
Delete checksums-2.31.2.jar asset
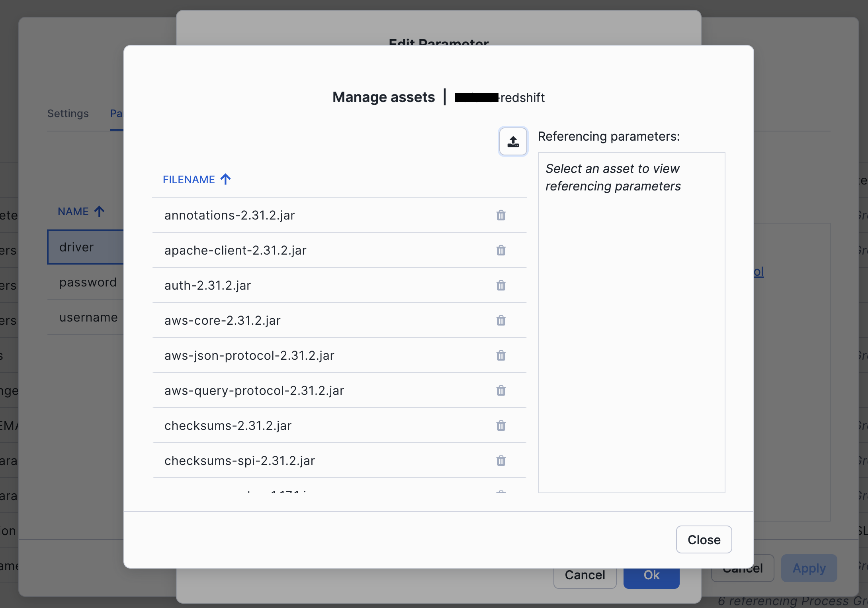(501, 426)
